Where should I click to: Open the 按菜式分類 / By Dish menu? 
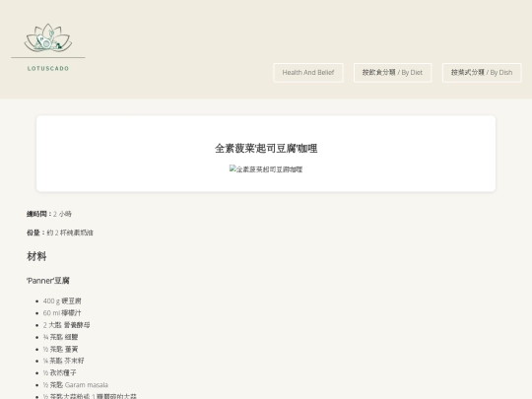click(x=482, y=73)
